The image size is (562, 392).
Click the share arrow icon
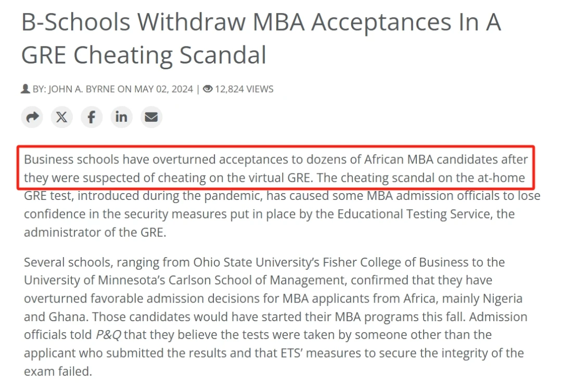coord(32,117)
